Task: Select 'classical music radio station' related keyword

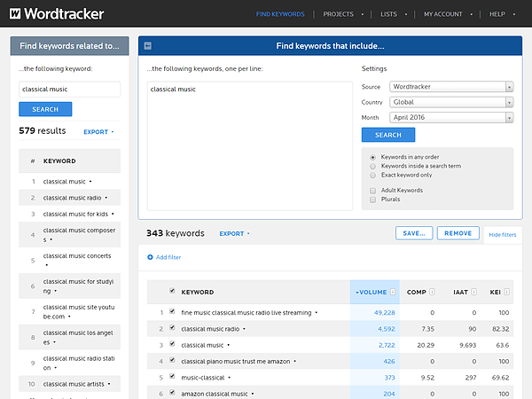Action: 79,363
